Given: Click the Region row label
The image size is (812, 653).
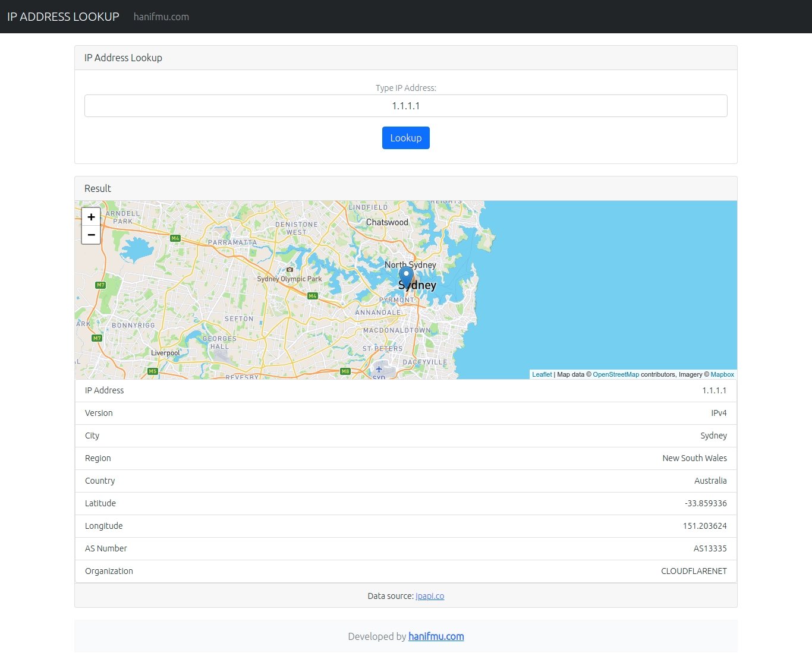Looking at the screenshot, I should pos(98,458).
